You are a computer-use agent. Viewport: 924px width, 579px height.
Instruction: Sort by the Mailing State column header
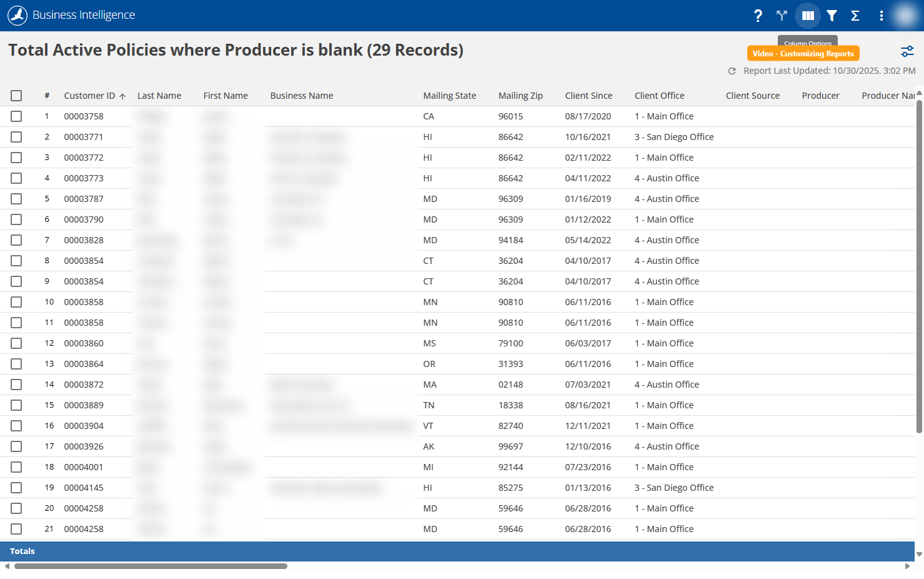pos(450,96)
